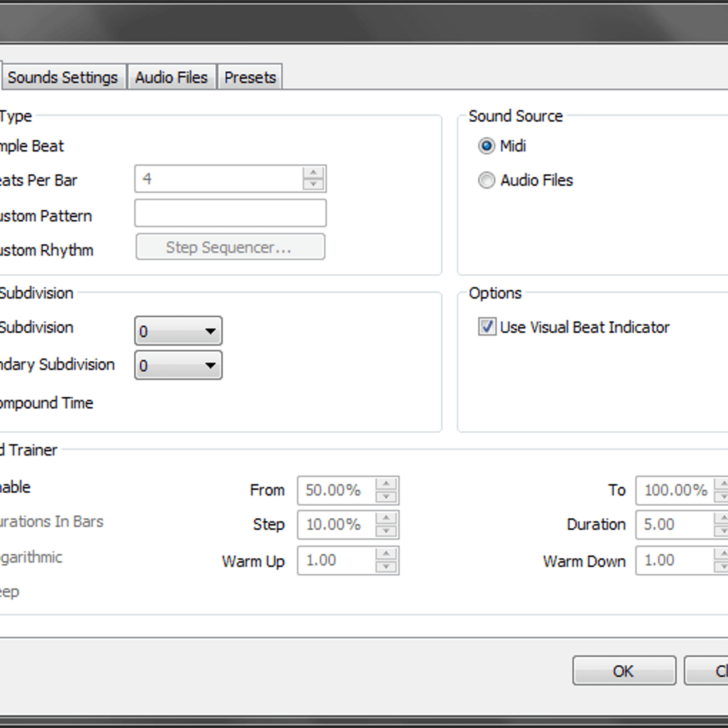The image size is (728, 728).
Task: Increase the From value with up arrow
Action: 386,484
